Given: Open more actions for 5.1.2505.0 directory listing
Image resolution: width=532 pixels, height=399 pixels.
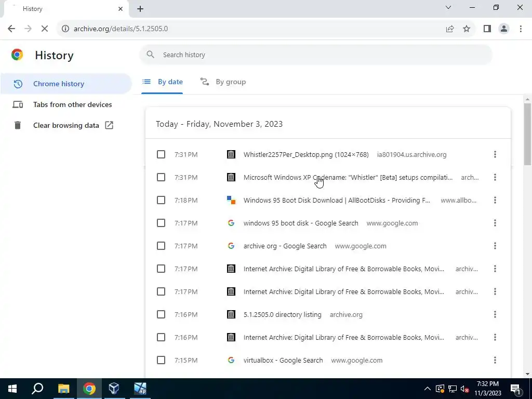Looking at the screenshot, I should tap(495, 314).
